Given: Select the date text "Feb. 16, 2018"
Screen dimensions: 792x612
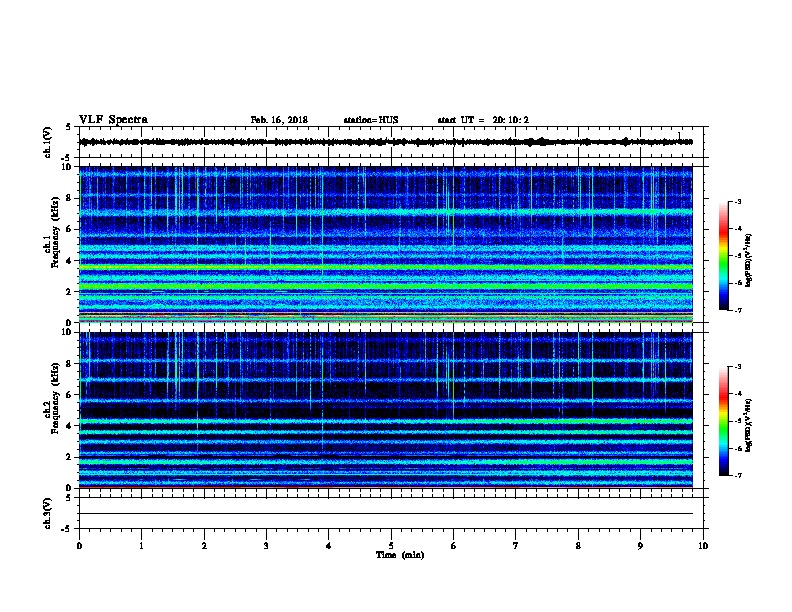Looking at the screenshot, I should pos(279,120).
